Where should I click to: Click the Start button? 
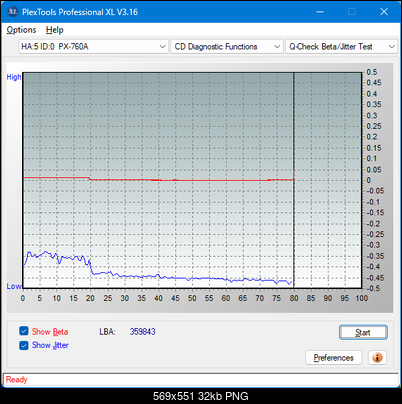(363, 332)
